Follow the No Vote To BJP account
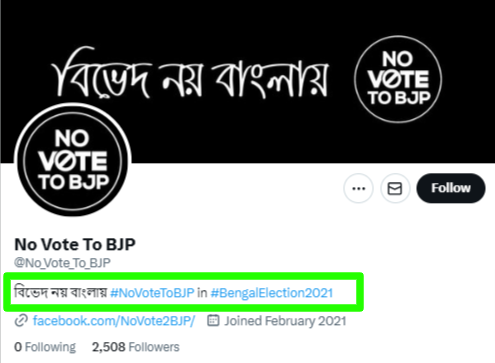The width and height of the screenshot is (495, 363). tap(451, 188)
